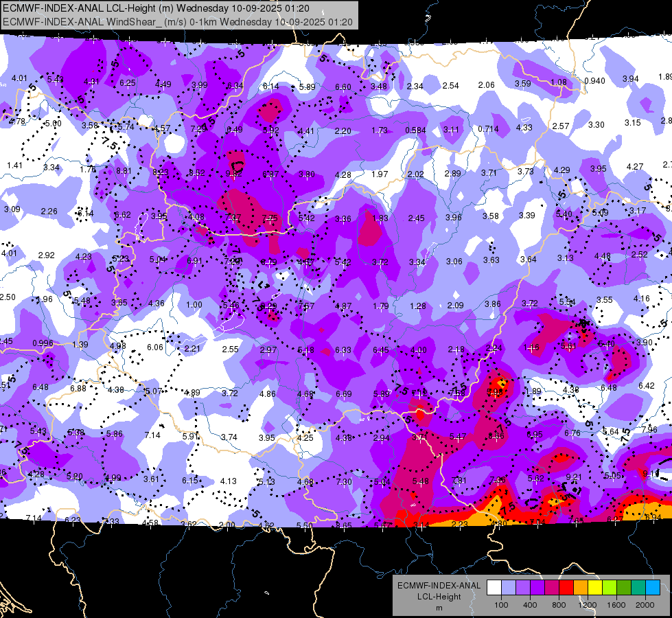
Task: Click the wind shear value 8.81
Action: (x=124, y=171)
